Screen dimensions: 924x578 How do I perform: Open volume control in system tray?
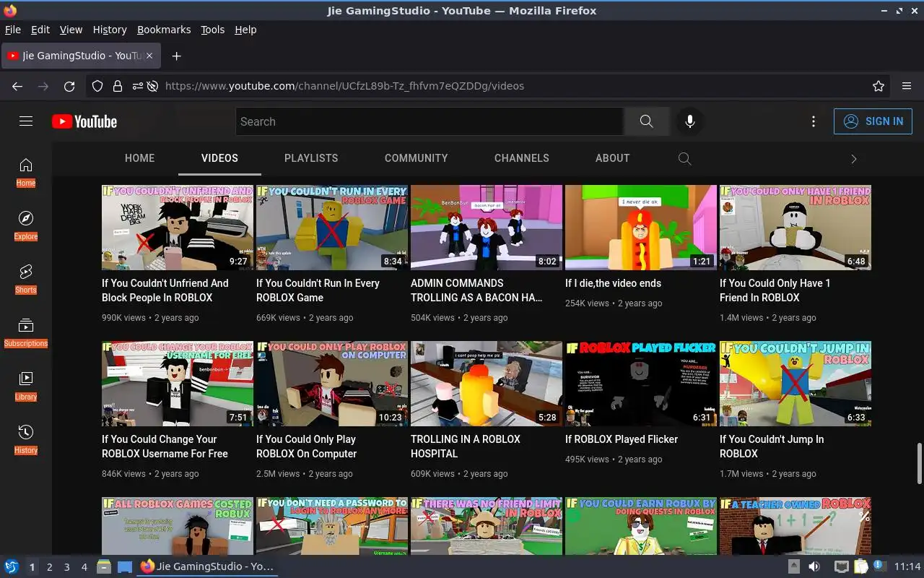[814, 566]
